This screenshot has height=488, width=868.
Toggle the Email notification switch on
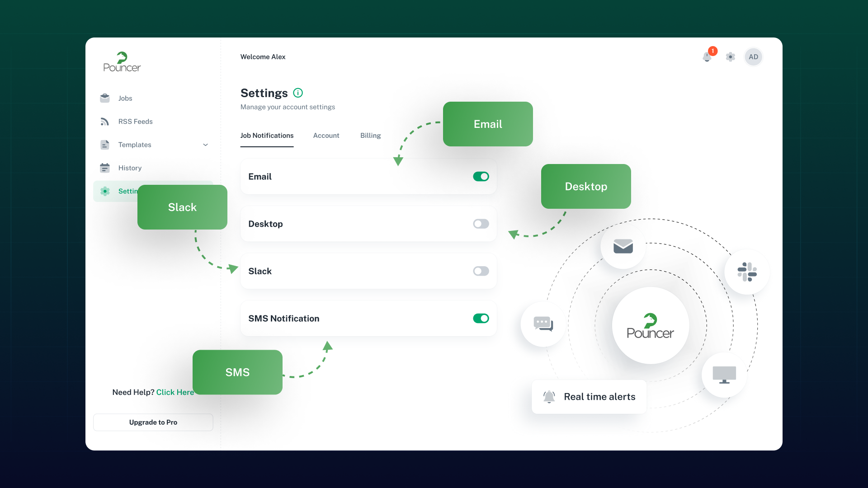tap(481, 176)
